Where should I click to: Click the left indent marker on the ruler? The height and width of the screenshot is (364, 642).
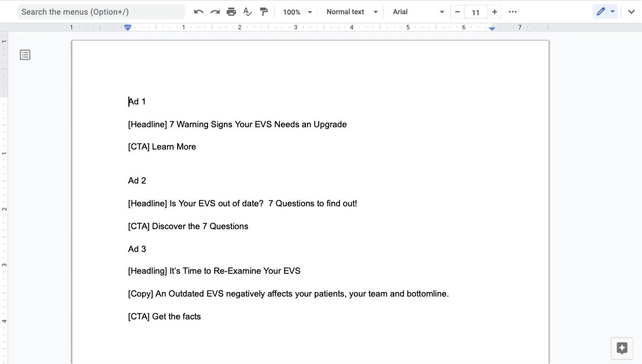(128, 28)
